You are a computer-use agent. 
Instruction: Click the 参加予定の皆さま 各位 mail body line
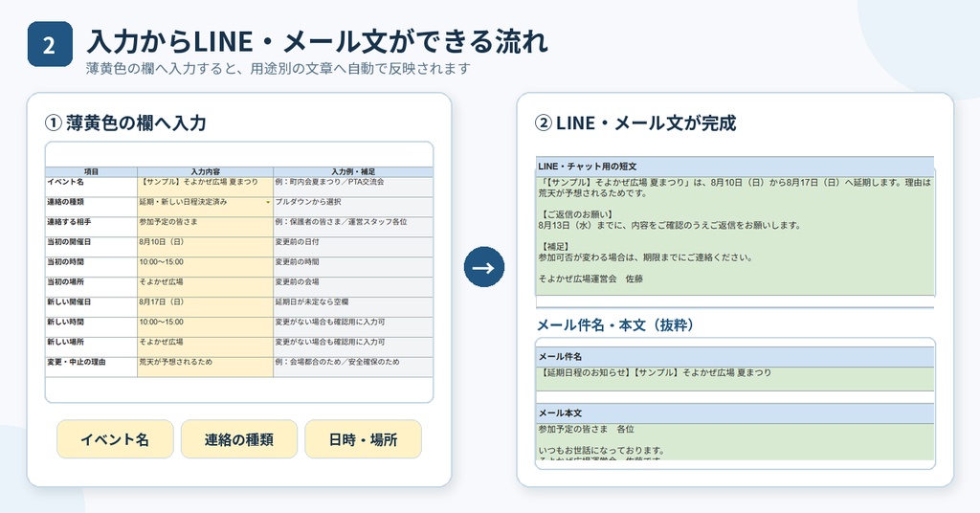click(x=587, y=430)
